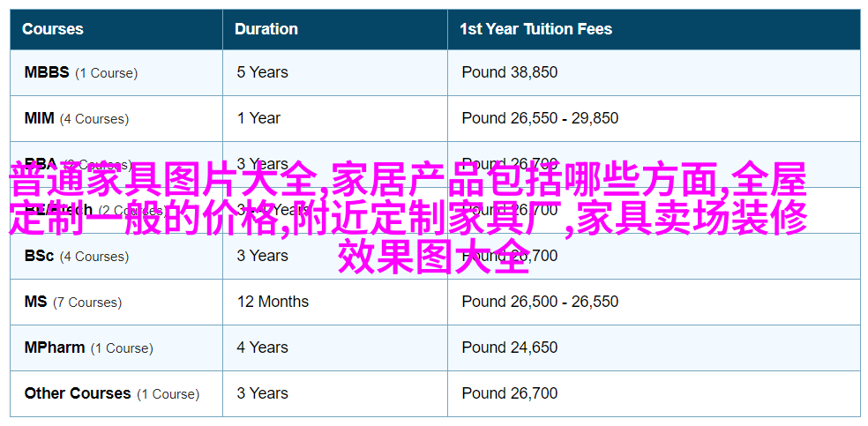
Task: Open the MBBS course entry
Action: tap(47, 72)
